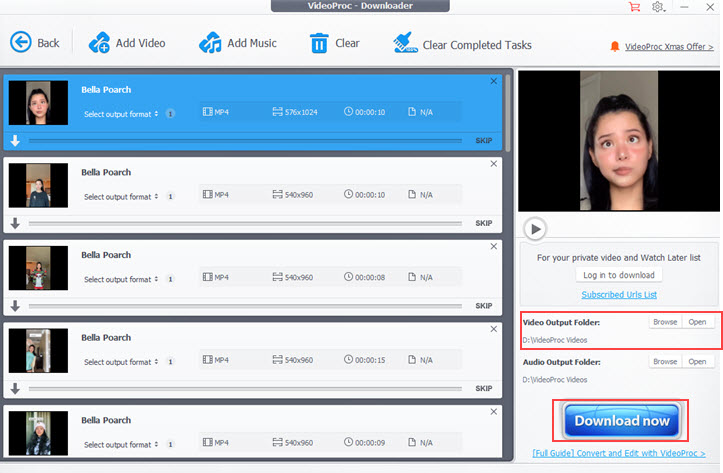Click Video Output path D:\VideoProc Videos
The height and width of the screenshot is (473, 723).
pos(555,340)
